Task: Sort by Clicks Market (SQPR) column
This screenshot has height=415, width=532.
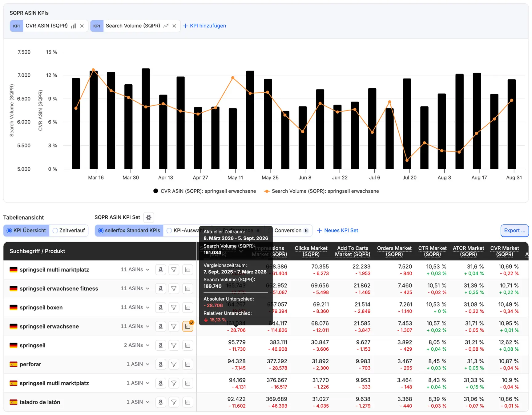Action: point(311,251)
